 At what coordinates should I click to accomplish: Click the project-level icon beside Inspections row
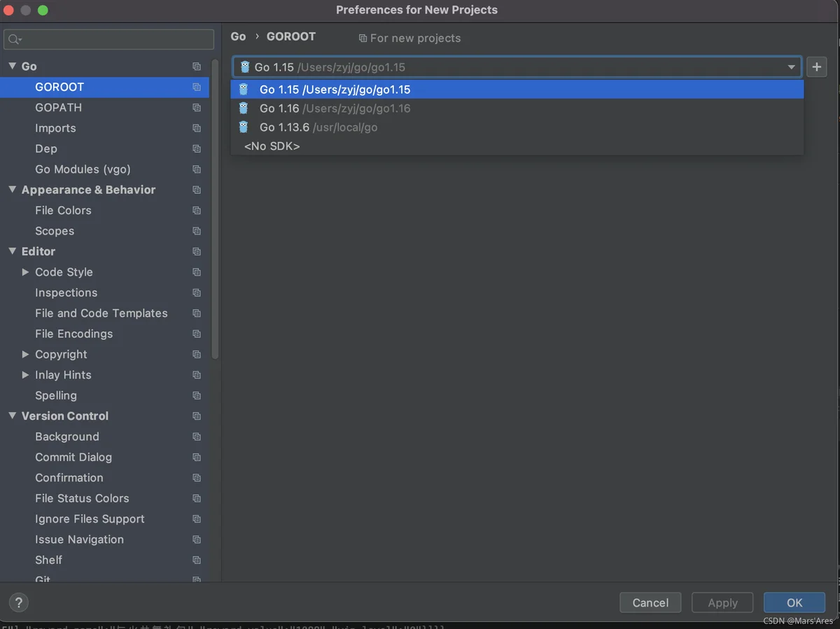pyautogui.click(x=197, y=292)
